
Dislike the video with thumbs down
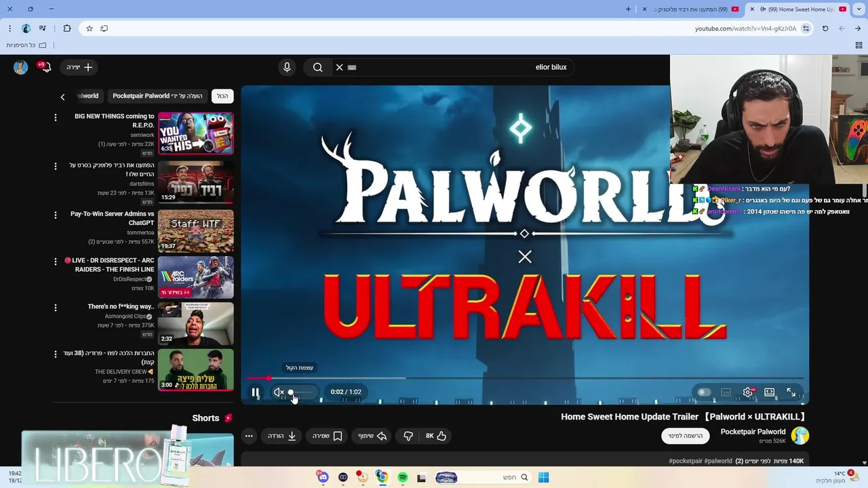408,436
